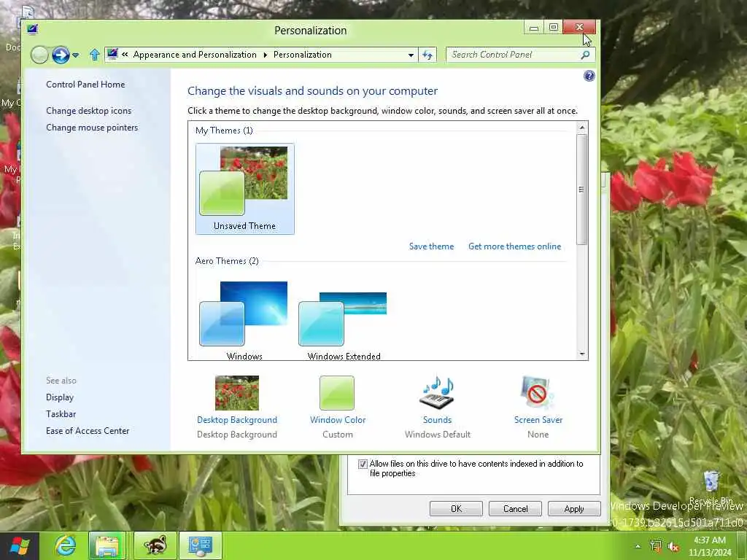Click the themes list scrollbar thumb
Screen dimensions: 747x560
(x=581, y=190)
